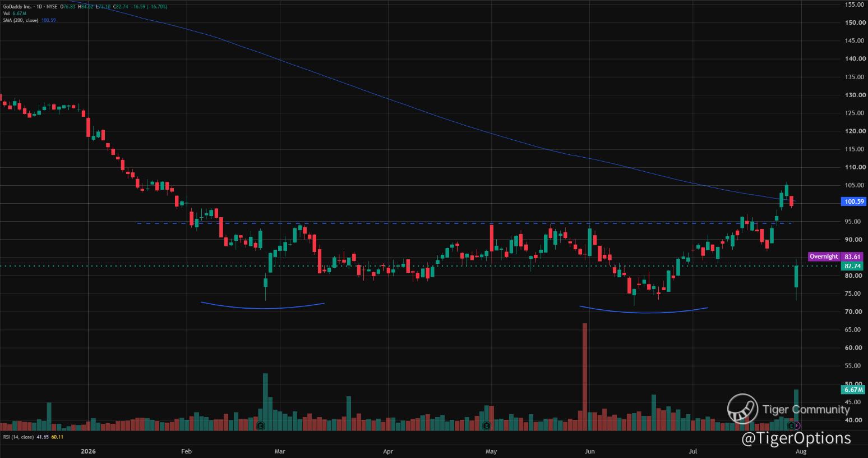
Task: Click the Jun label on the time axis
Action: 589,451
